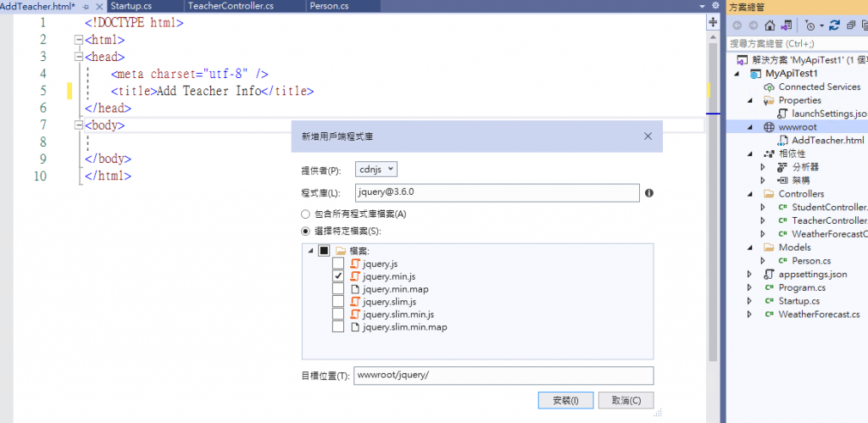Click the Connected Services cloud icon
Image resolution: width=868 pixels, height=423 pixels.
768,87
